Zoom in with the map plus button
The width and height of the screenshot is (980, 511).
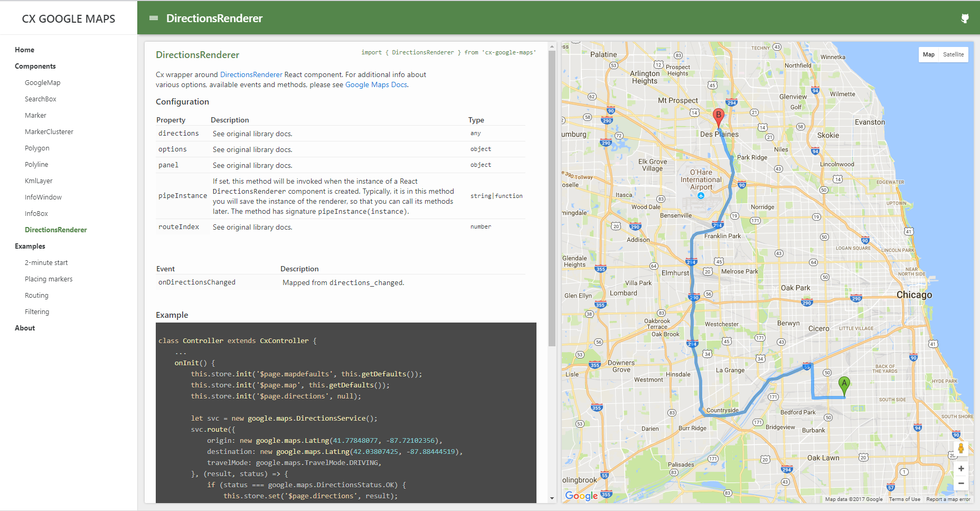coord(961,469)
